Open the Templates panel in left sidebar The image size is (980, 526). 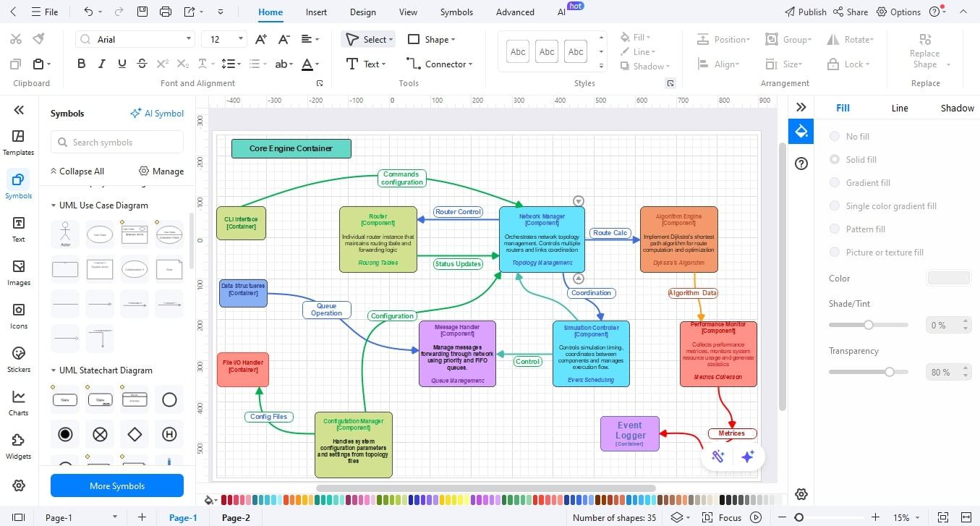[18, 141]
